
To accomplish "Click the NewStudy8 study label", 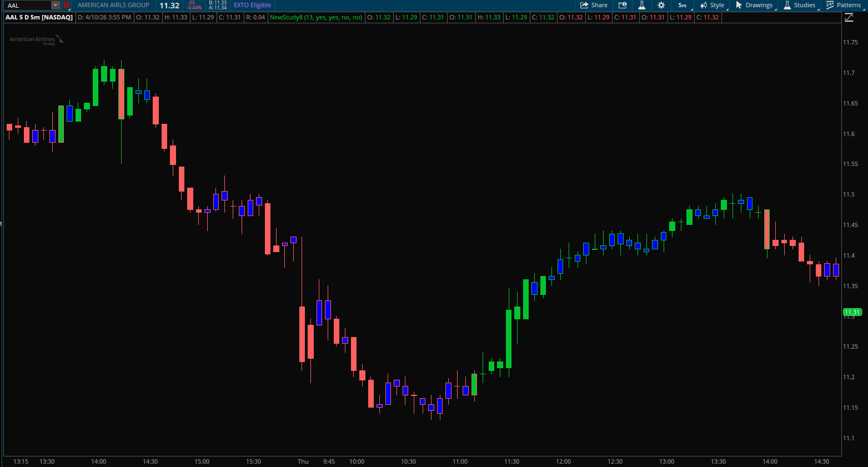I will coord(315,17).
